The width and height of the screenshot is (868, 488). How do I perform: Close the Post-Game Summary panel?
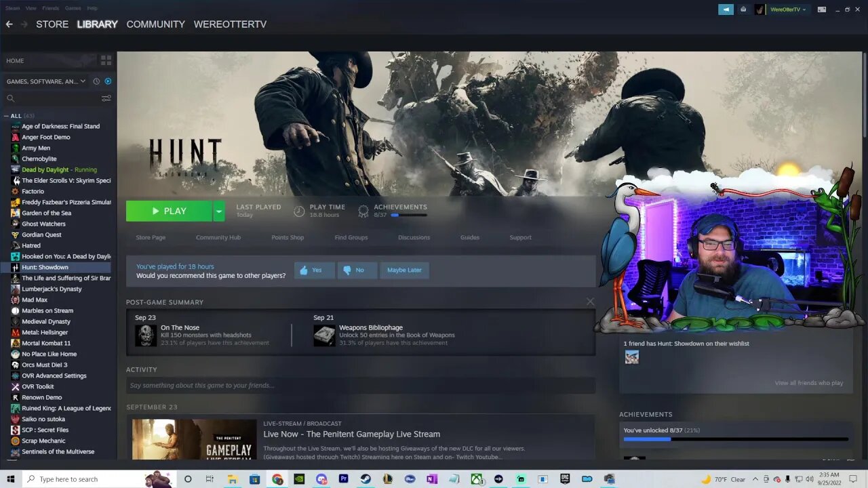(x=590, y=302)
